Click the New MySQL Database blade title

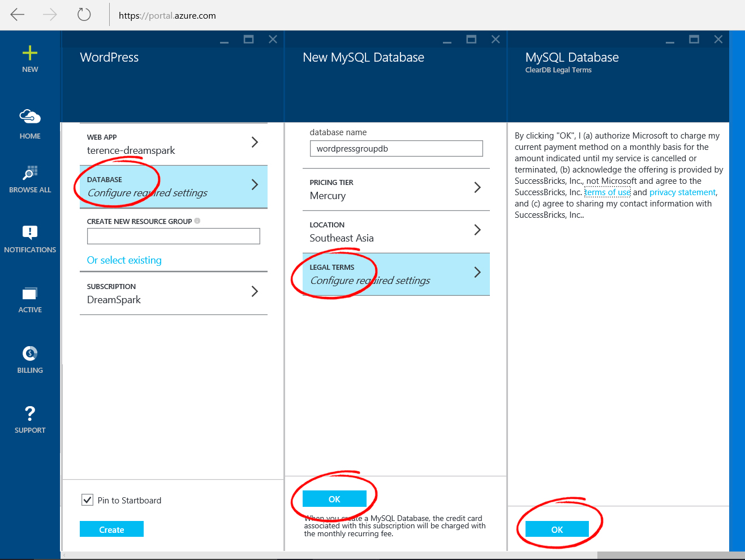pos(363,57)
